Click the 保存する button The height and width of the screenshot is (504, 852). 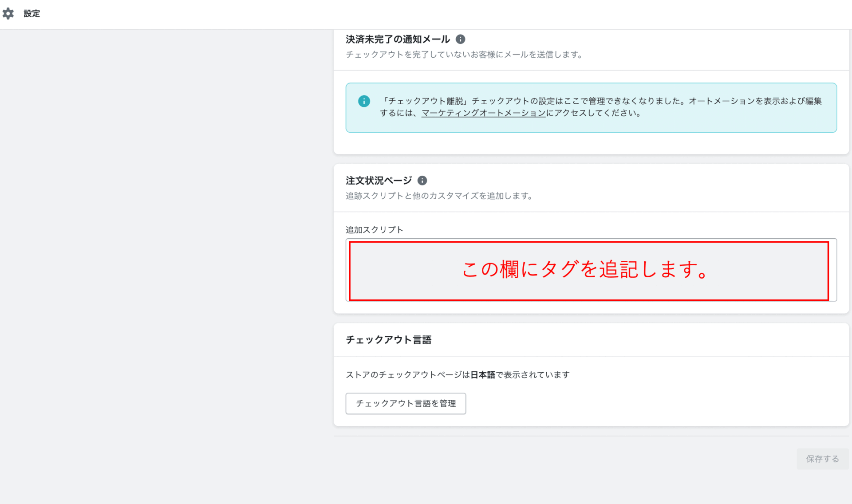822,459
